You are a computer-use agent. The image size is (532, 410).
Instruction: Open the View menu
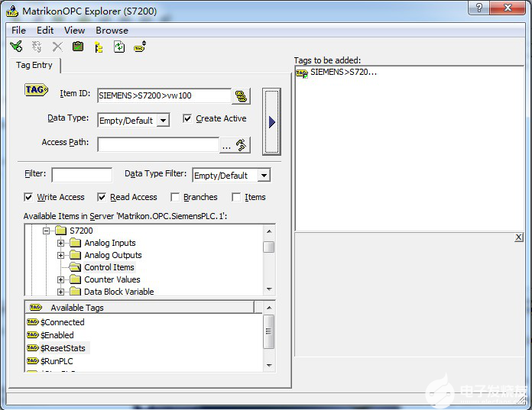(74, 31)
